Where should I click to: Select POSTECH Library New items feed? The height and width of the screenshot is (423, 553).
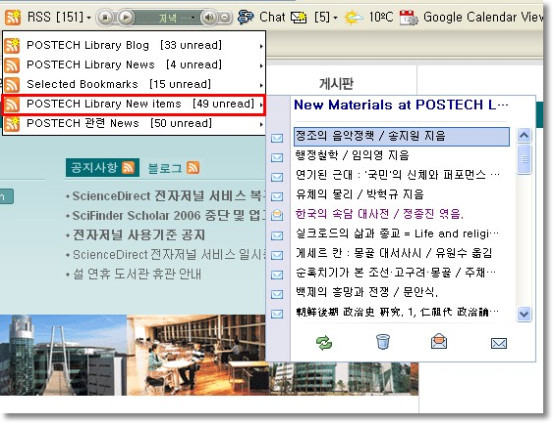point(133,104)
